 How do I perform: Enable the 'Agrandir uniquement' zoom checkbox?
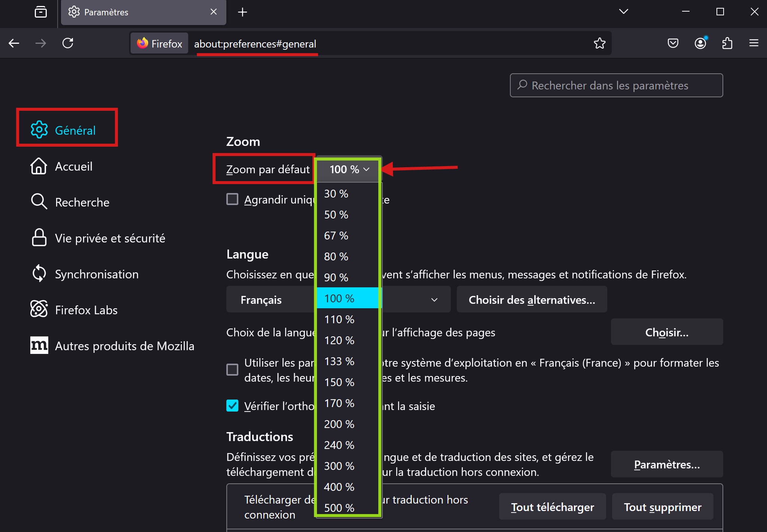pyautogui.click(x=232, y=199)
